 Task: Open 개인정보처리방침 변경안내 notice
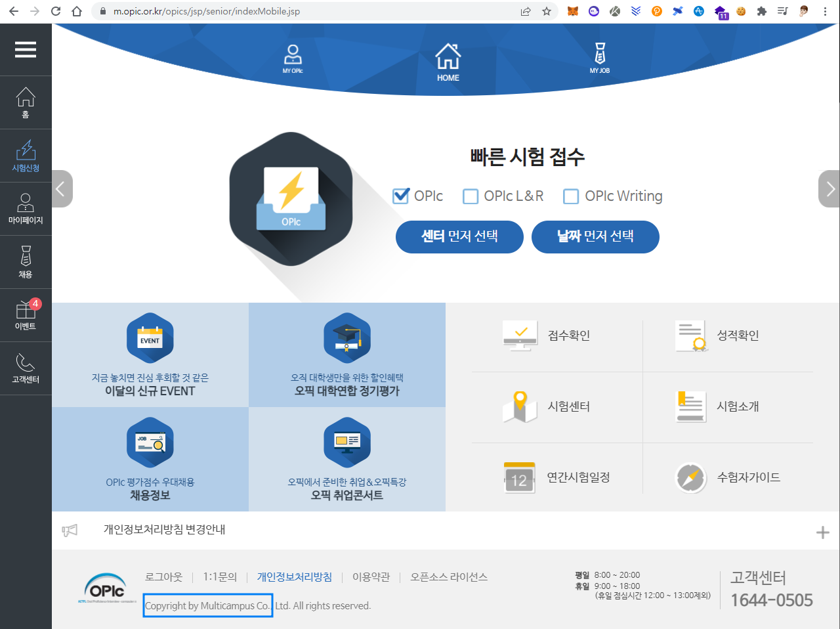tap(165, 529)
